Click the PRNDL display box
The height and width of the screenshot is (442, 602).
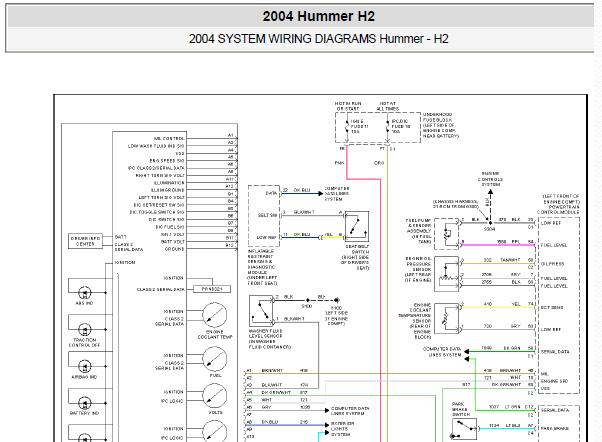tap(212, 289)
